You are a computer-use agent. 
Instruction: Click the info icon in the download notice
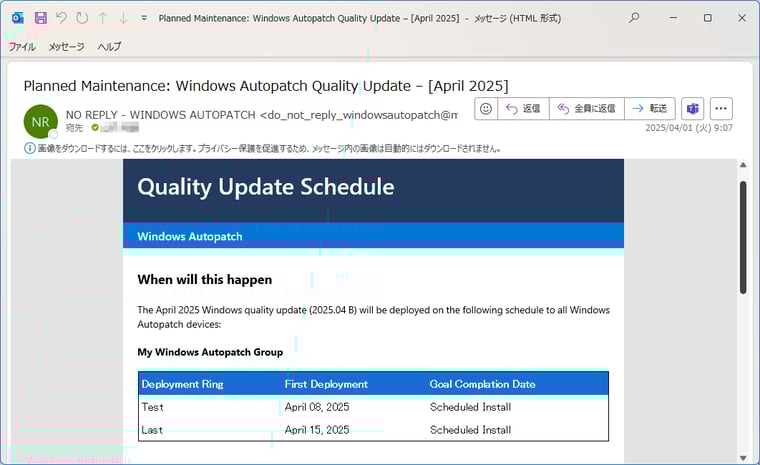pyautogui.click(x=30, y=148)
